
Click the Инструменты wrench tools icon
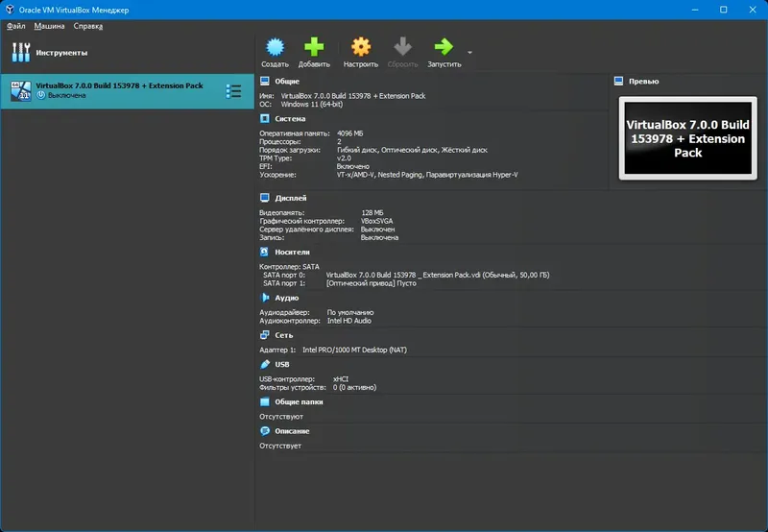point(21,53)
